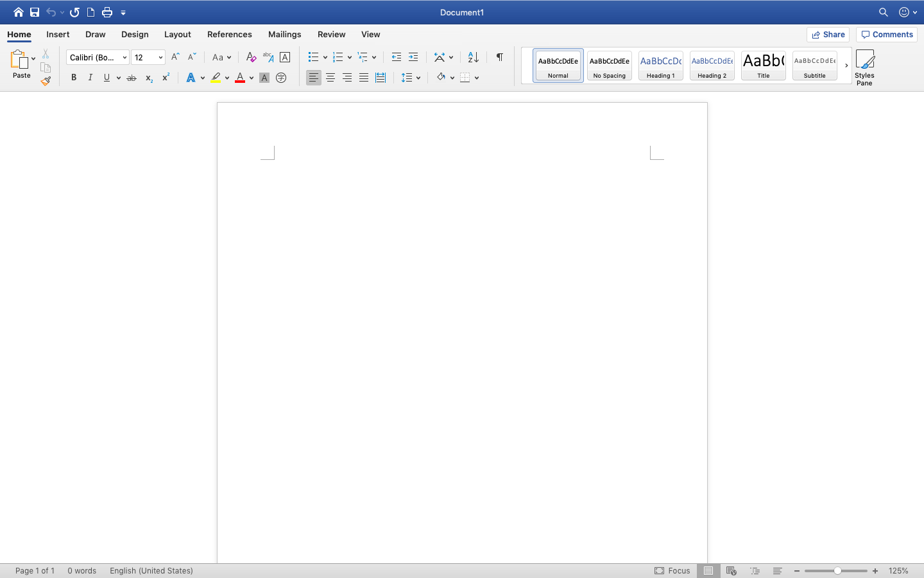Open the text highlight color dropdown
This screenshot has width=924, height=578.
(x=227, y=77)
